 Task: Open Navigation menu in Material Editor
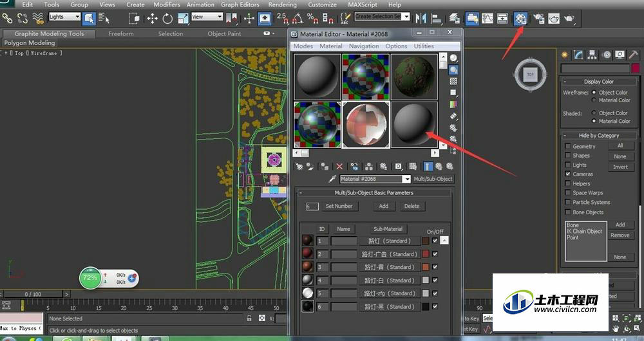(x=363, y=46)
